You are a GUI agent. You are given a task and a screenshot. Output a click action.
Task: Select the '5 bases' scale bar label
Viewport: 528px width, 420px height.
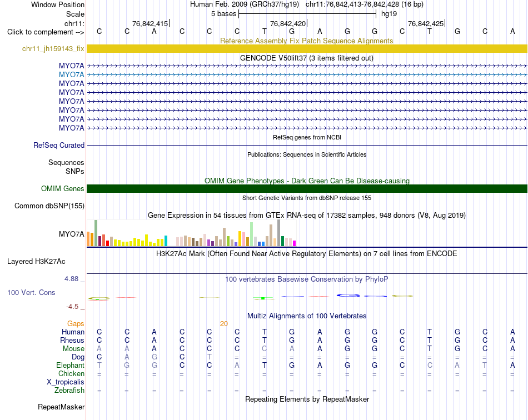223,14
